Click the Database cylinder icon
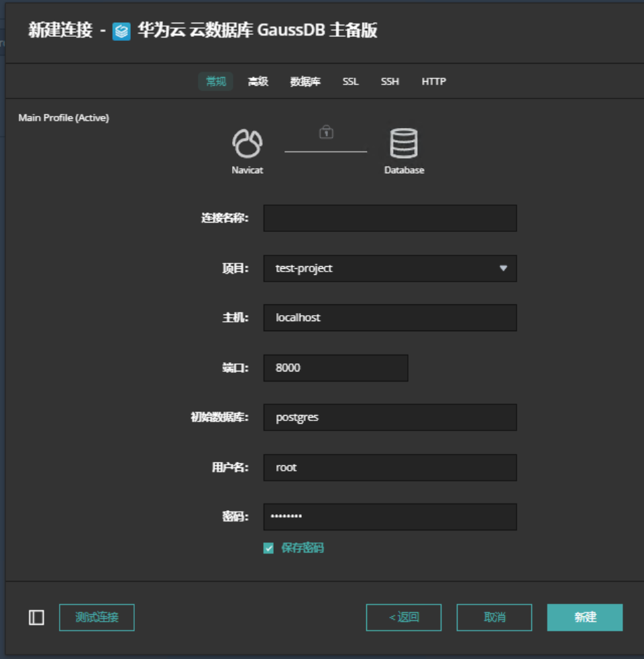 [x=404, y=143]
